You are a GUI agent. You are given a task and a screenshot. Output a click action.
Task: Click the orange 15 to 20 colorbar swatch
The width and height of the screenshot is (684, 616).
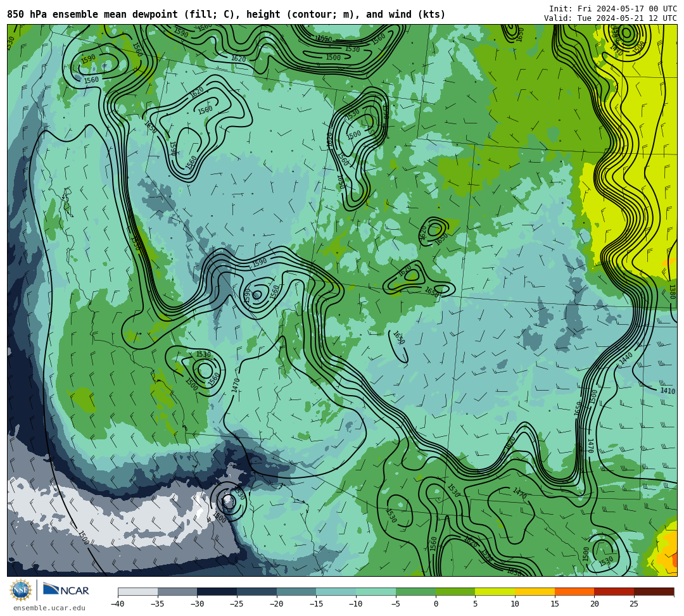574,591
